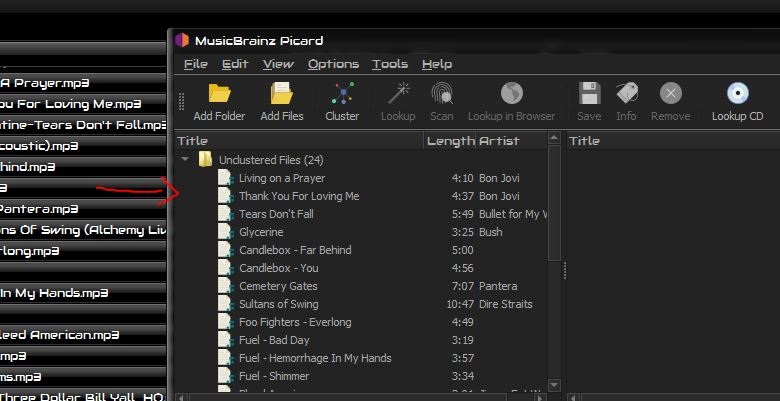The image size is (780, 401).
Task: Click the Add Files toolbar icon
Action: tap(281, 95)
